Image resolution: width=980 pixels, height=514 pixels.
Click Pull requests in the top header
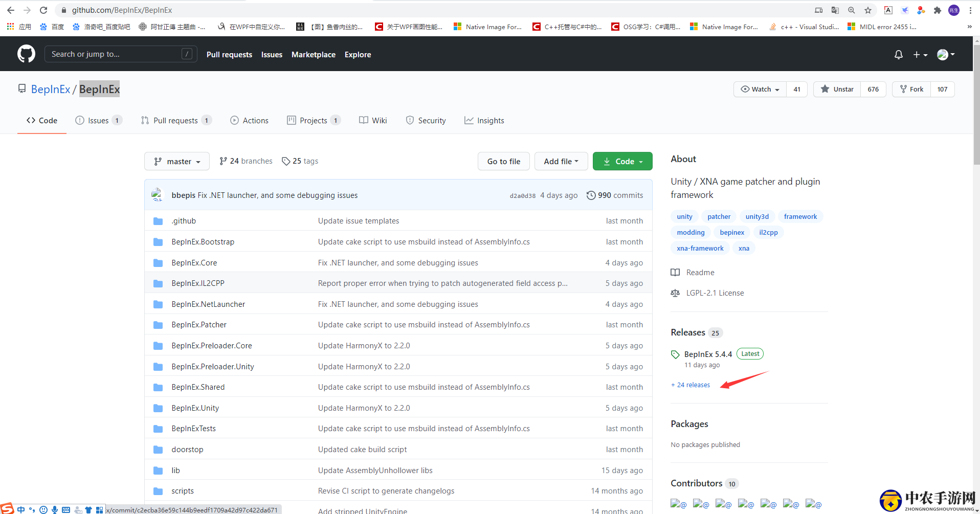tap(229, 55)
